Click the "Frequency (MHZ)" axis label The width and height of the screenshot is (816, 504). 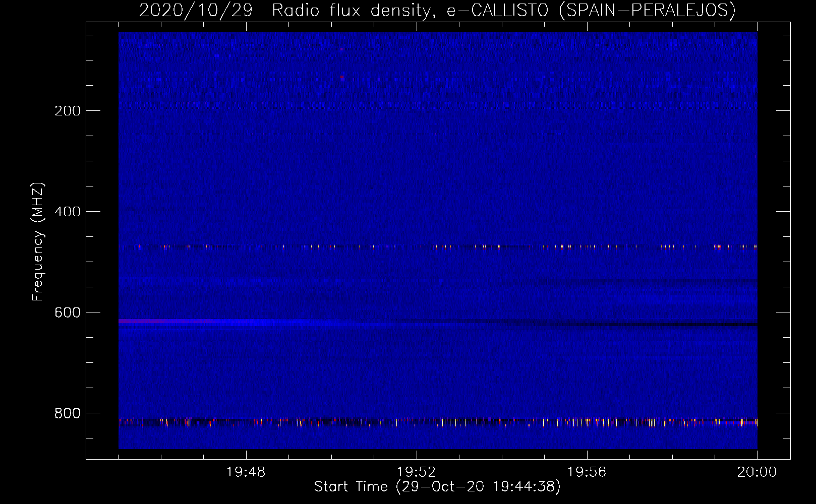(38, 242)
